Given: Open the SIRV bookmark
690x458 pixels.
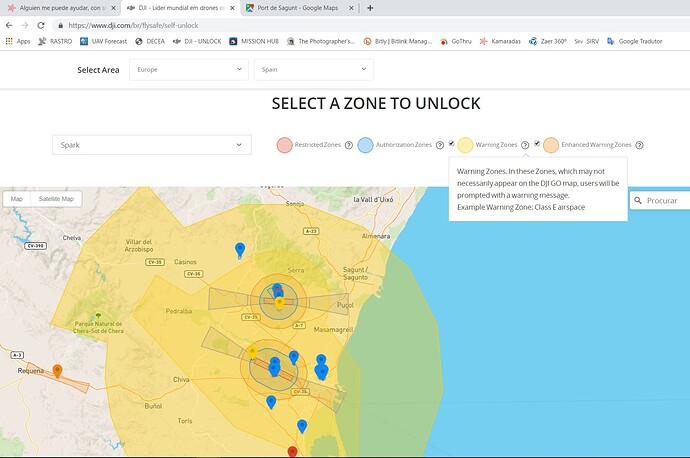Looking at the screenshot, I should coord(587,41).
